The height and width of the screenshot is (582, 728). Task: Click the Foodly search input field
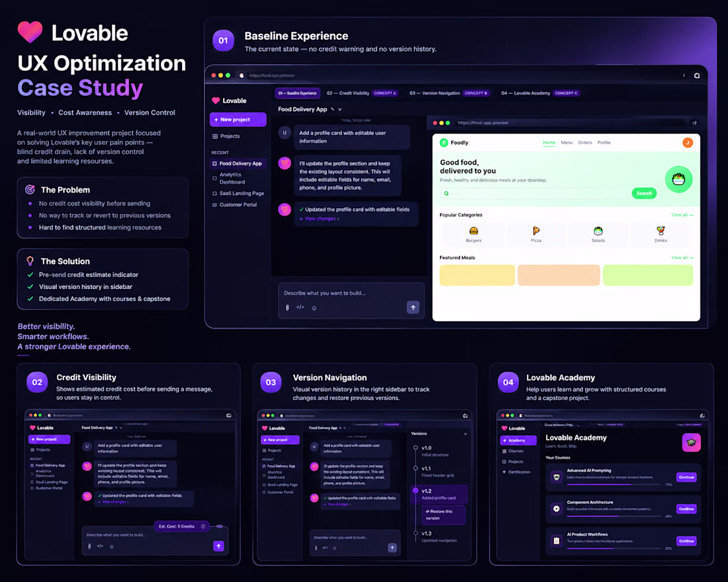coord(534,193)
